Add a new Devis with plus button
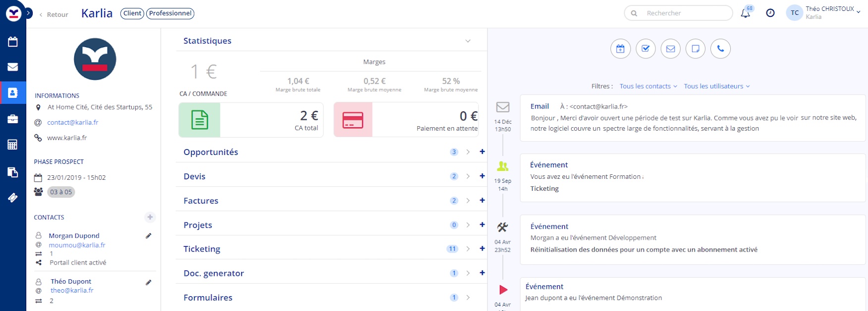The width and height of the screenshot is (868, 311). pos(482,176)
